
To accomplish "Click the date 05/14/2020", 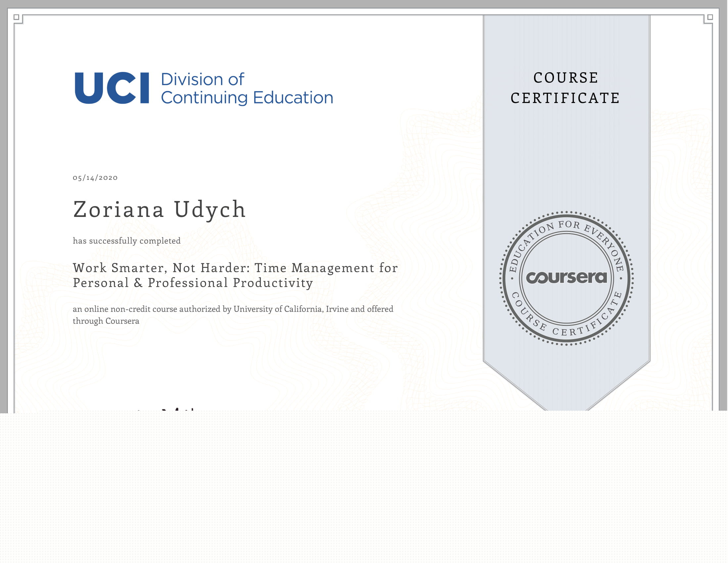I will (95, 178).
